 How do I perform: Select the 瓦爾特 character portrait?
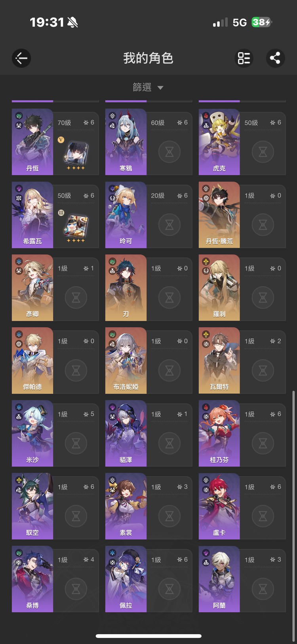pos(219,360)
